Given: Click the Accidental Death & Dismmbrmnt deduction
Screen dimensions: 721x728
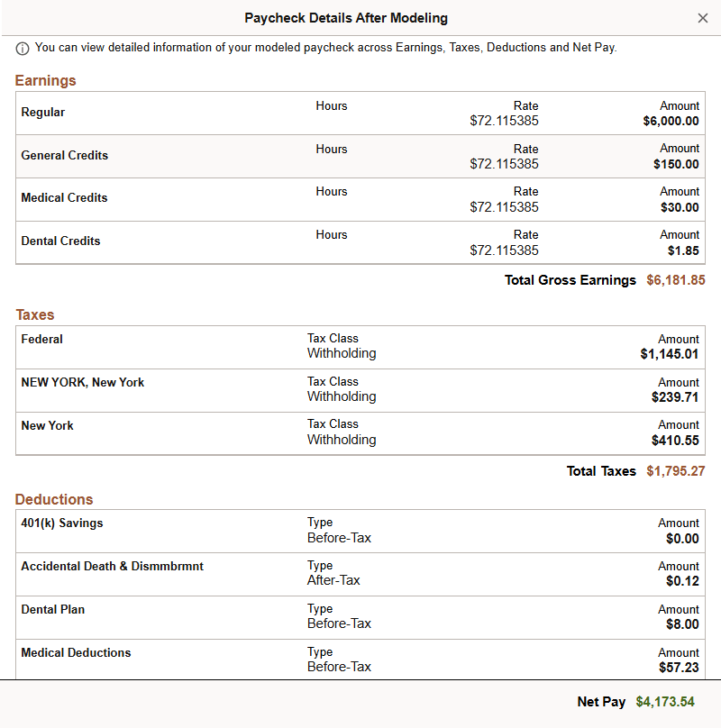Looking at the screenshot, I should pyautogui.click(x=360, y=573).
